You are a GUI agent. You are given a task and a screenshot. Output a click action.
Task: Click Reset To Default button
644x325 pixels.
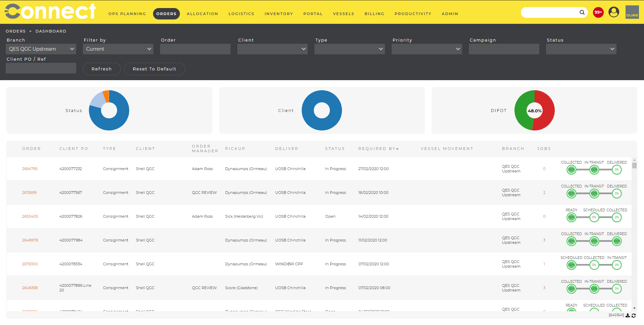[x=154, y=69]
